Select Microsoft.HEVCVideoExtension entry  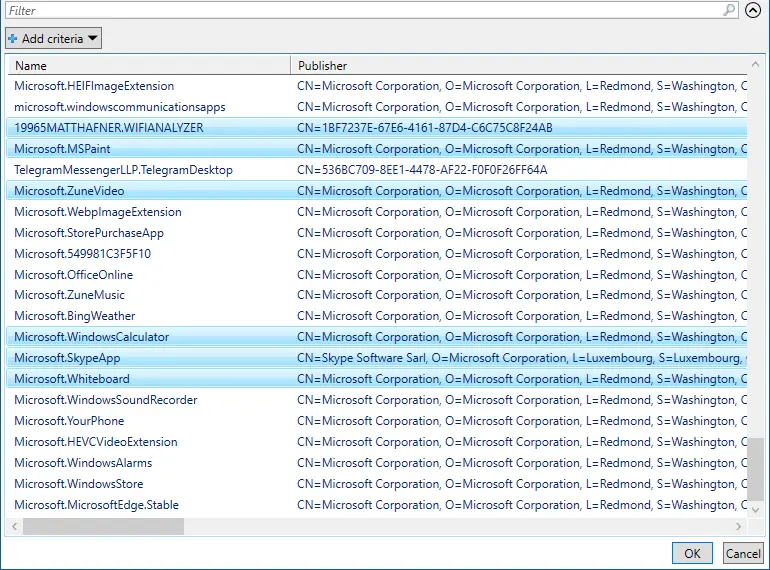click(x=377, y=442)
